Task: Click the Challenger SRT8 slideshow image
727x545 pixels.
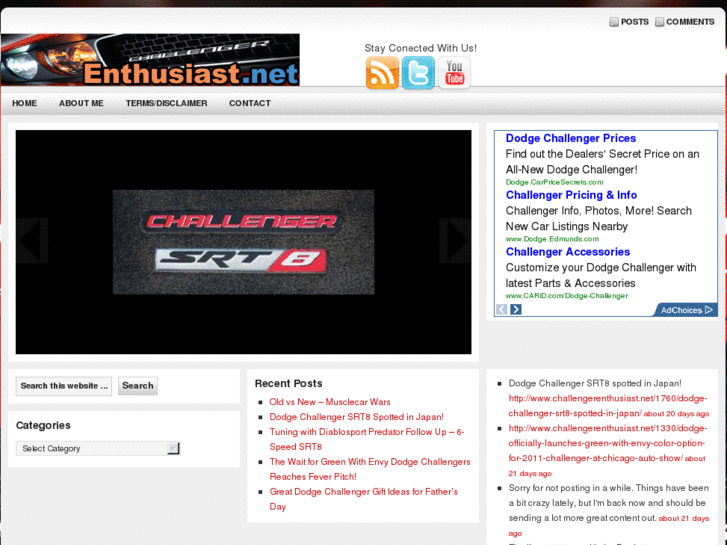Action: [x=243, y=242]
